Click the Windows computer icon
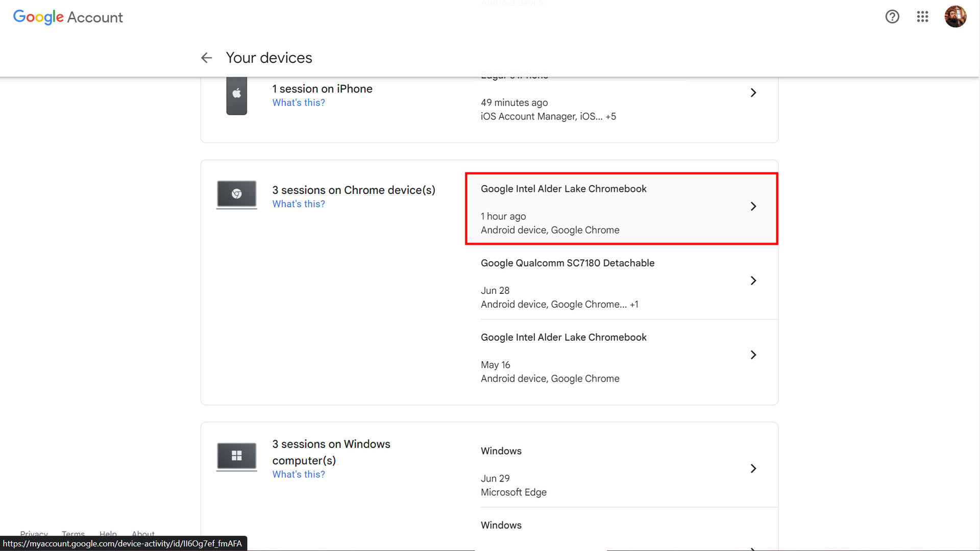The height and width of the screenshot is (551, 980). [236, 456]
